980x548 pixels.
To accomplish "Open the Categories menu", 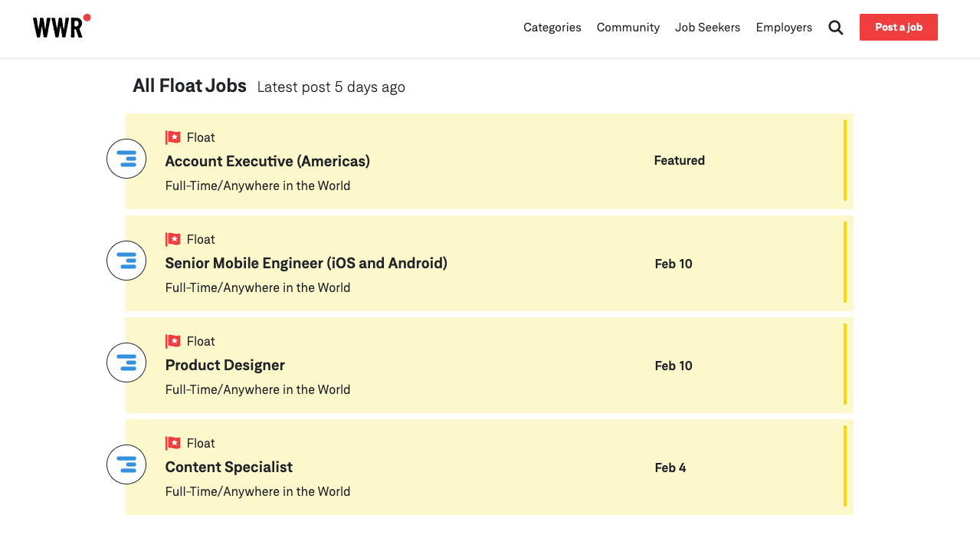I will tap(552, 28).
